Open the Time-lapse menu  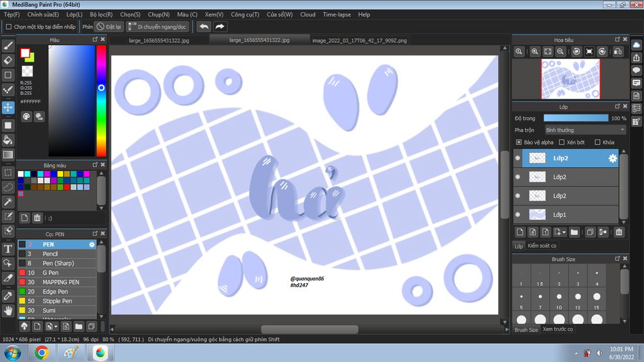pos(337,14)
